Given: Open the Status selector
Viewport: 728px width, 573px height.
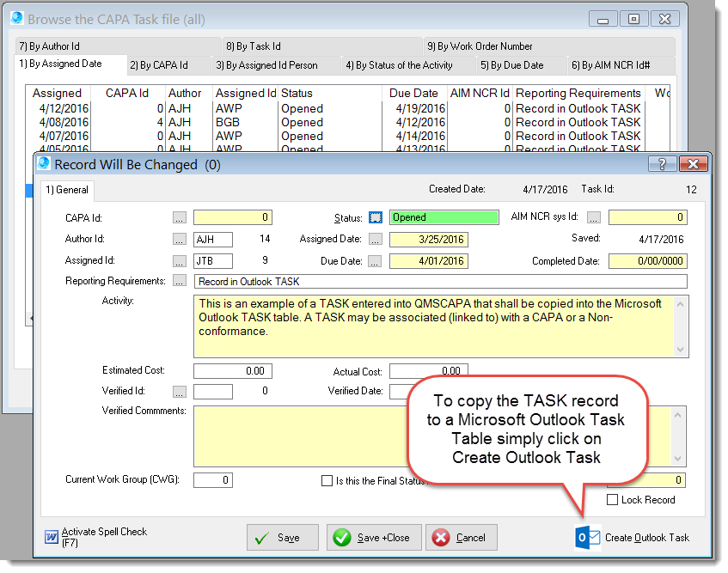Looking at the screenshot, I should tap(376, 217).
